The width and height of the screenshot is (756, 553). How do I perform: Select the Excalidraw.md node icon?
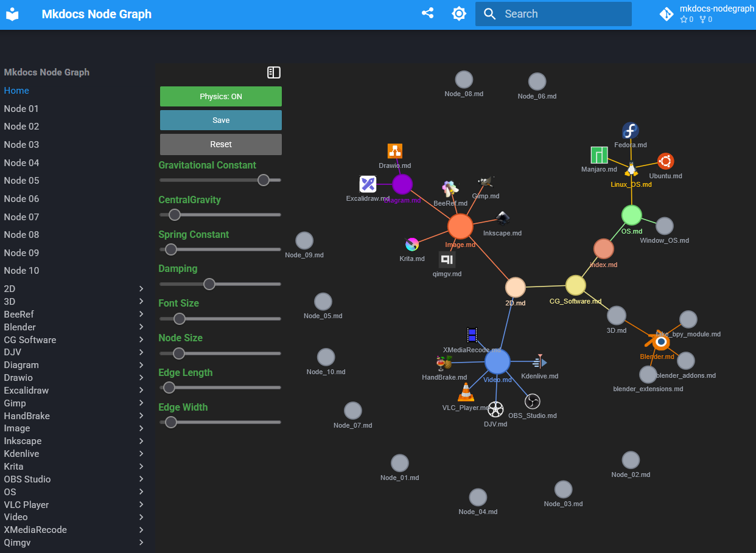(x=368, y=184)
